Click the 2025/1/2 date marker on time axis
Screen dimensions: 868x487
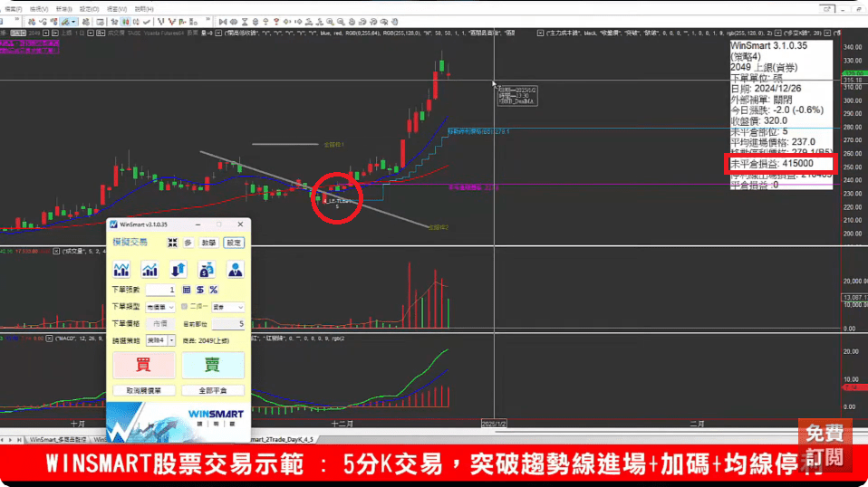pos(494,424)
